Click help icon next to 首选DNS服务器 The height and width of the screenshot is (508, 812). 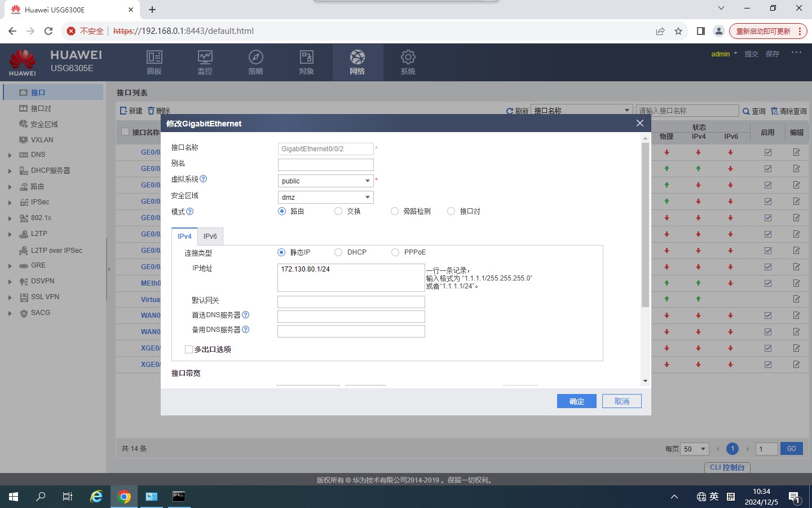coord(246,315)
